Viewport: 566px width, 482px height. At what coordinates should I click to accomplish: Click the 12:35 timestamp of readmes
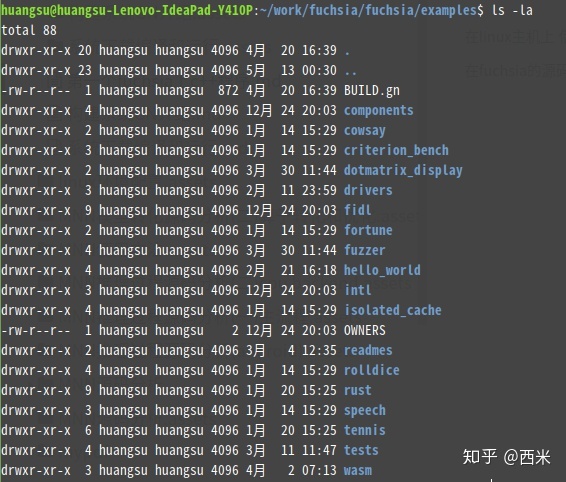319,350
